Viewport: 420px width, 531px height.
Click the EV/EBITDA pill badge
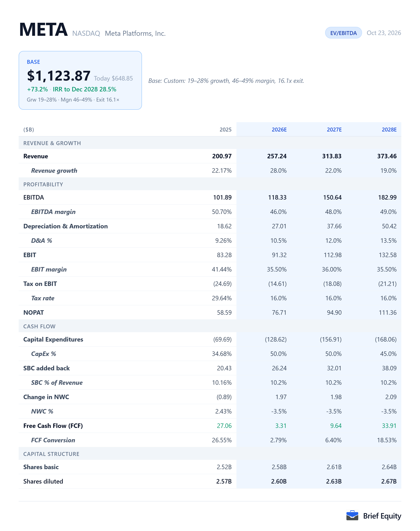(x=343, y=33)
